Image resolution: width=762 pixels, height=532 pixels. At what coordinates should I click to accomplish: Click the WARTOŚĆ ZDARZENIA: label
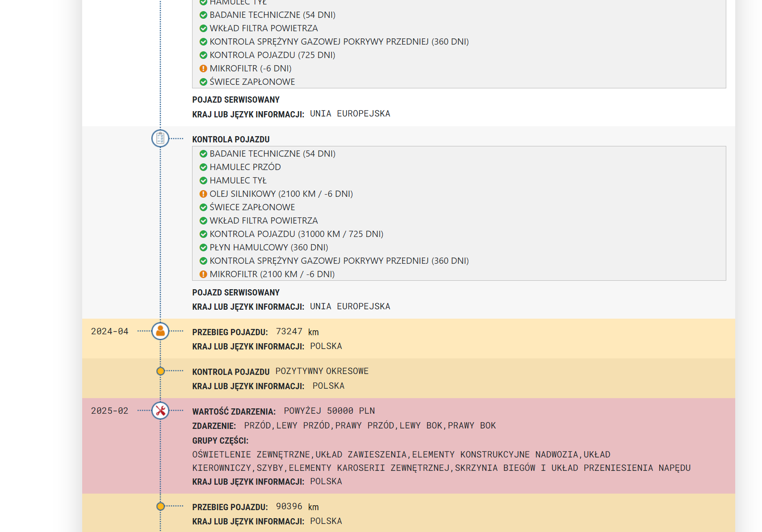coord(234,411)
